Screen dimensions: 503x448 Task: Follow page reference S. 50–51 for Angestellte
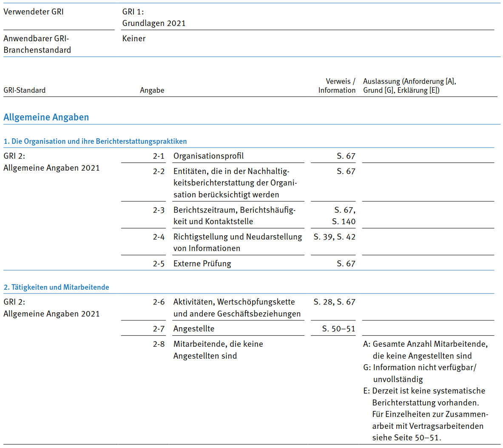point(338,329)
